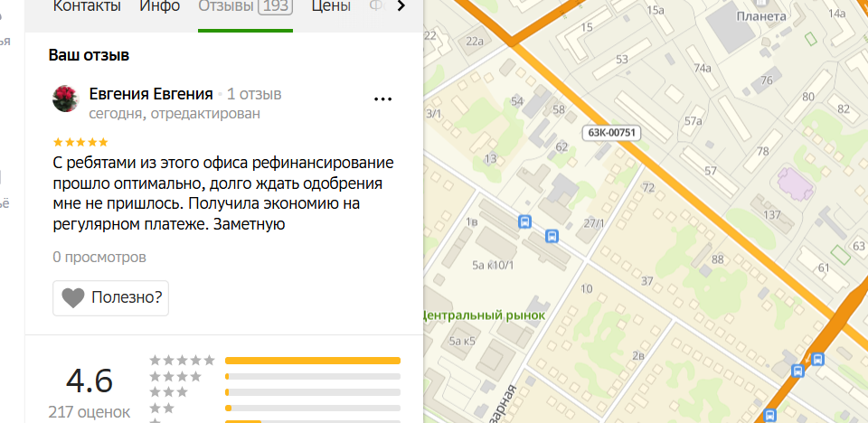Click the сегодня, отредактирован date text
This screenshot has width=868, height=423.
coord(175,114)
